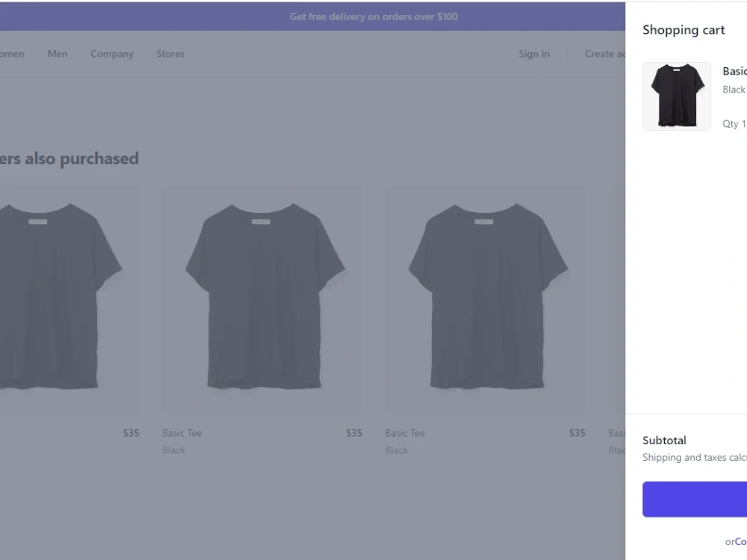Click the Qty 1 text in cart

(734, 124)
